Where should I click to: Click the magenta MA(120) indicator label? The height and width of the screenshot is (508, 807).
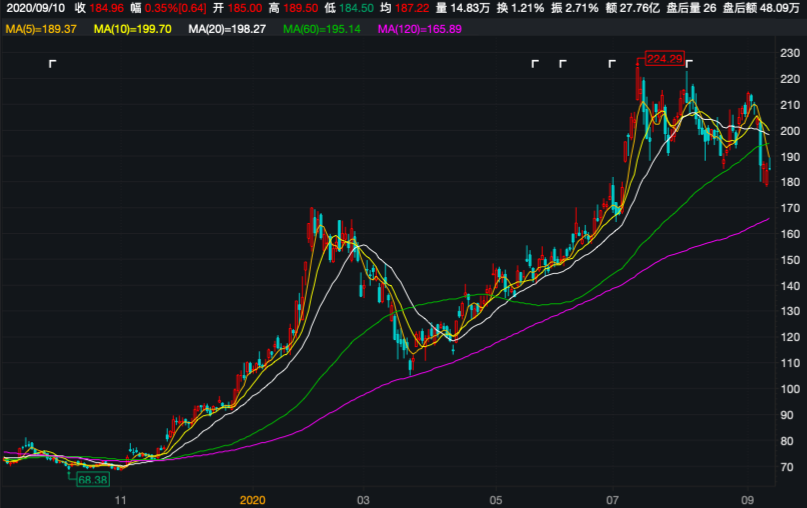[x=418, y=29]
